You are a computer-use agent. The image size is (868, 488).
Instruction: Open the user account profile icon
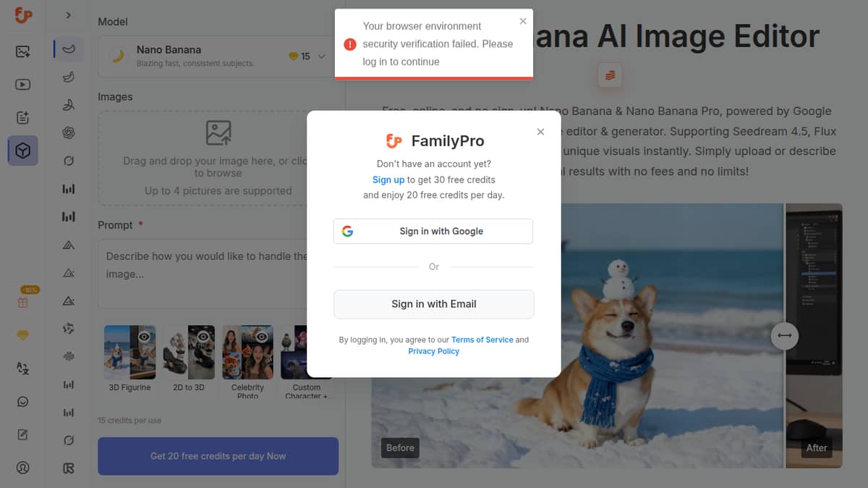click(x=23, y=467)
